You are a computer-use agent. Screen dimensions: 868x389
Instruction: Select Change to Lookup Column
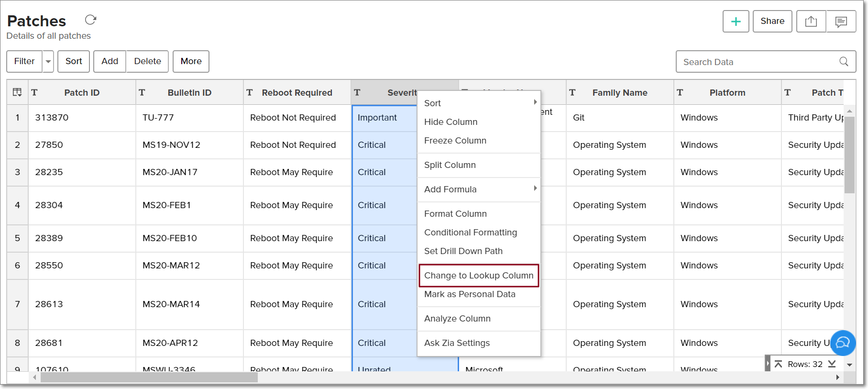click(478, 276)
